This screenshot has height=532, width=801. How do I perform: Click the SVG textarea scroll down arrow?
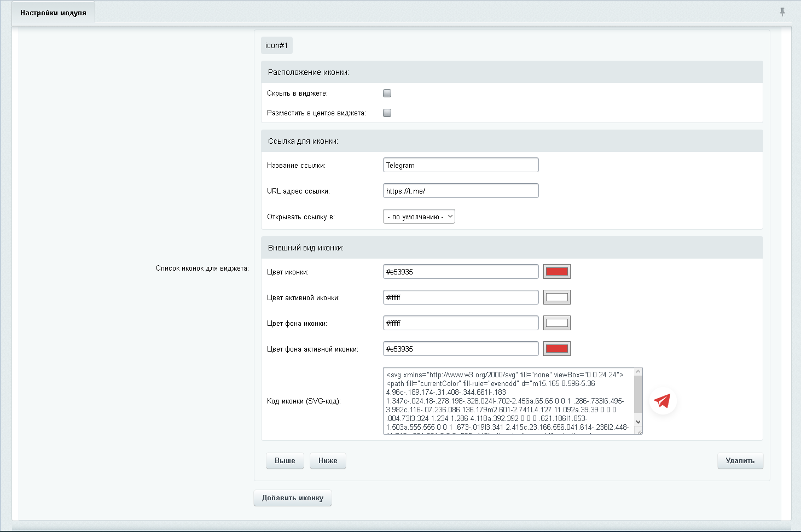(x=638, y=422)
